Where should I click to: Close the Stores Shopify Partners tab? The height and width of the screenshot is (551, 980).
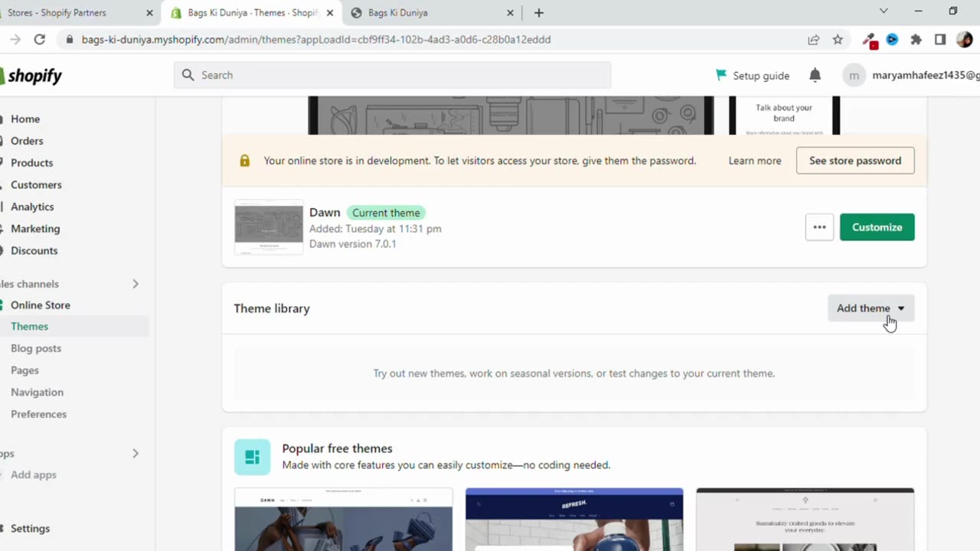(150, 13)
